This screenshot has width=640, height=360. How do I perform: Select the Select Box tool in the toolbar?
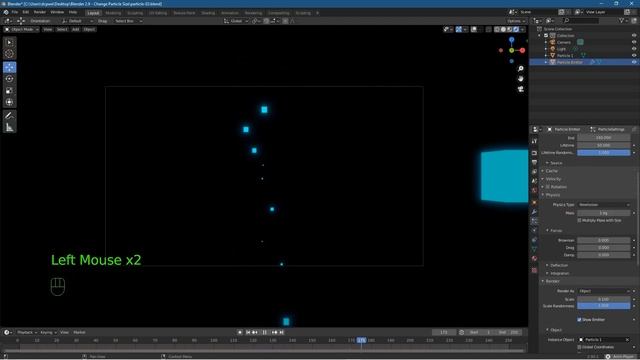[9, 42]
